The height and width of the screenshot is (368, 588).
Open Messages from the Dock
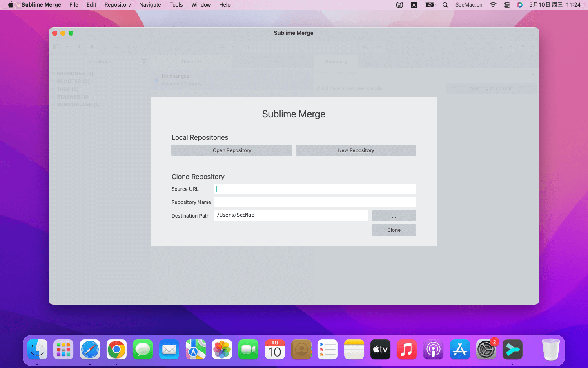click(x=143, y=350)
